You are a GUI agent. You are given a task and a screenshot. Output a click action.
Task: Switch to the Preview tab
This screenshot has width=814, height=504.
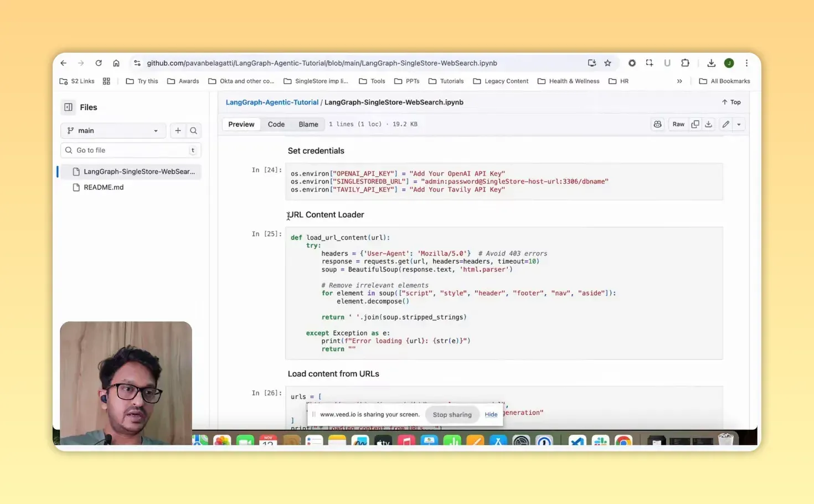[x=241, y=124]
